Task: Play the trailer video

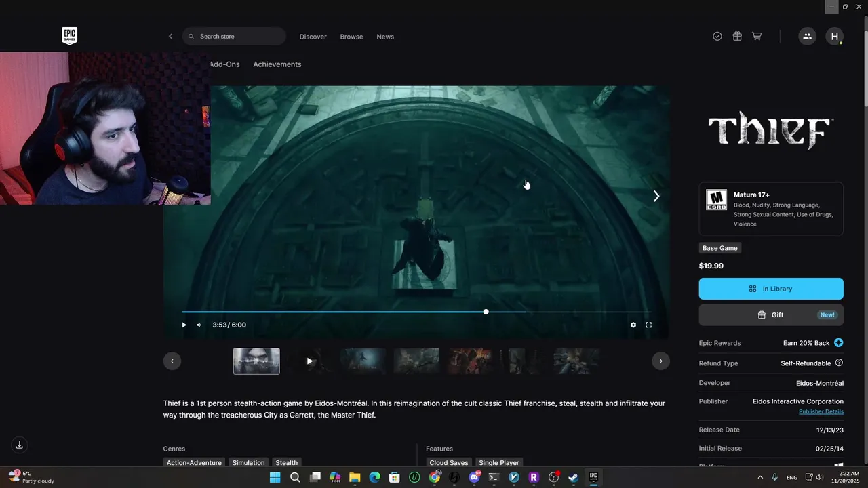Action: click(x=184, y=325)
